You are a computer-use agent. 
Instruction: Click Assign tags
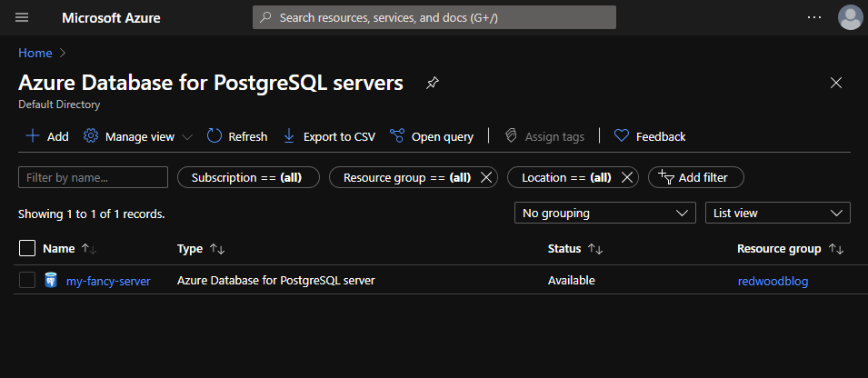click(x=544, y=136)
